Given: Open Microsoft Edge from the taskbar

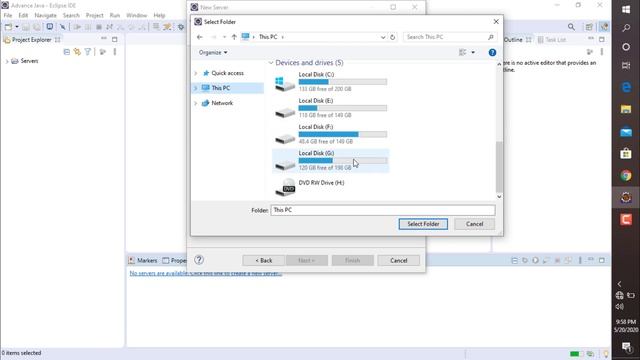Looking at the screenshot, I should [x=626, y=87].
